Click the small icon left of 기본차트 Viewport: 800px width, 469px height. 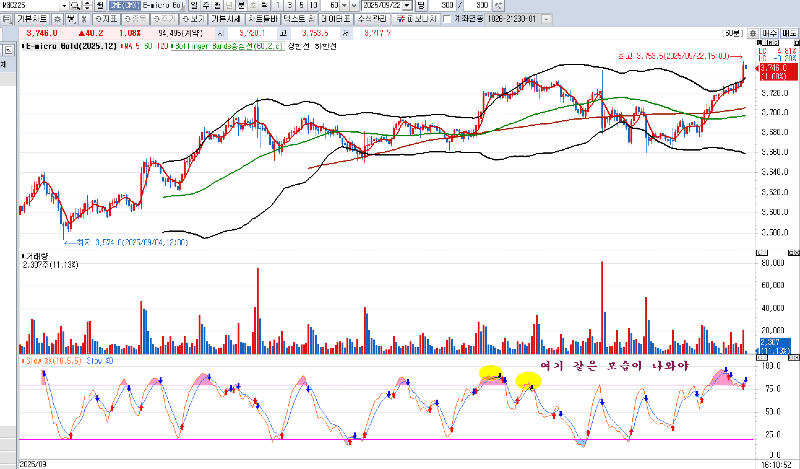pyautogui.click(x=10, y=18)
